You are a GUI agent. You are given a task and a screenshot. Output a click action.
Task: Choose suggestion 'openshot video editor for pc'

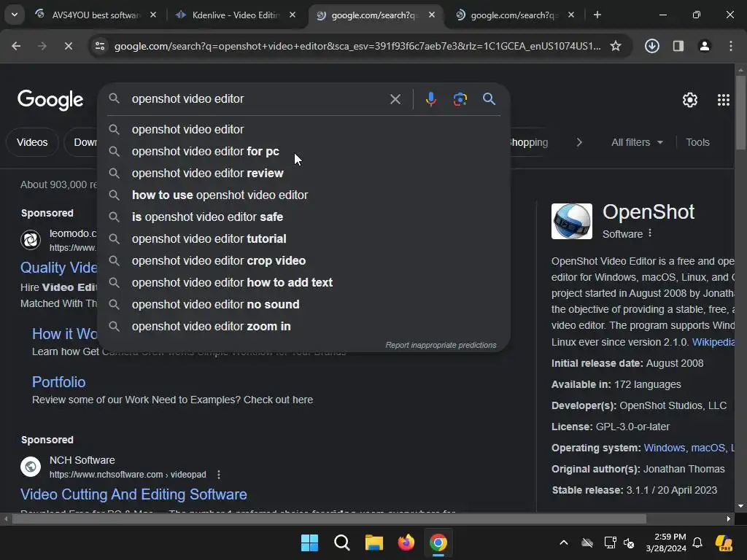point(303,152)
